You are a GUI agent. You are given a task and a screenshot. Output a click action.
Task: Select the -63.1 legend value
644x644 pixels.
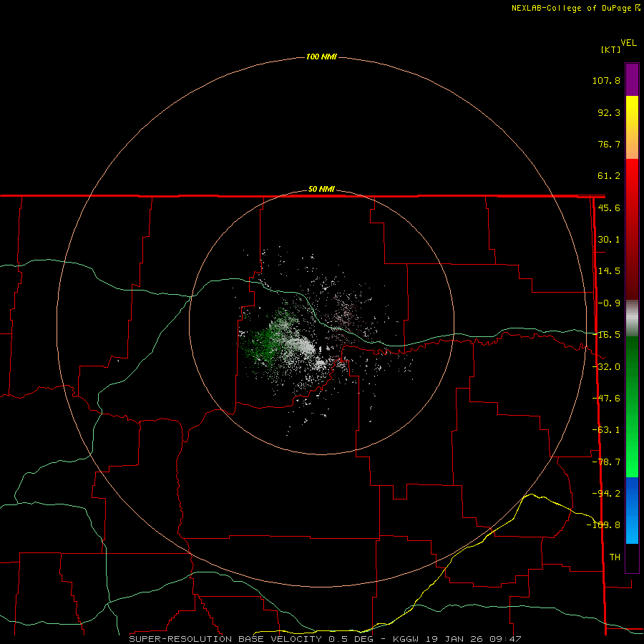606,430
